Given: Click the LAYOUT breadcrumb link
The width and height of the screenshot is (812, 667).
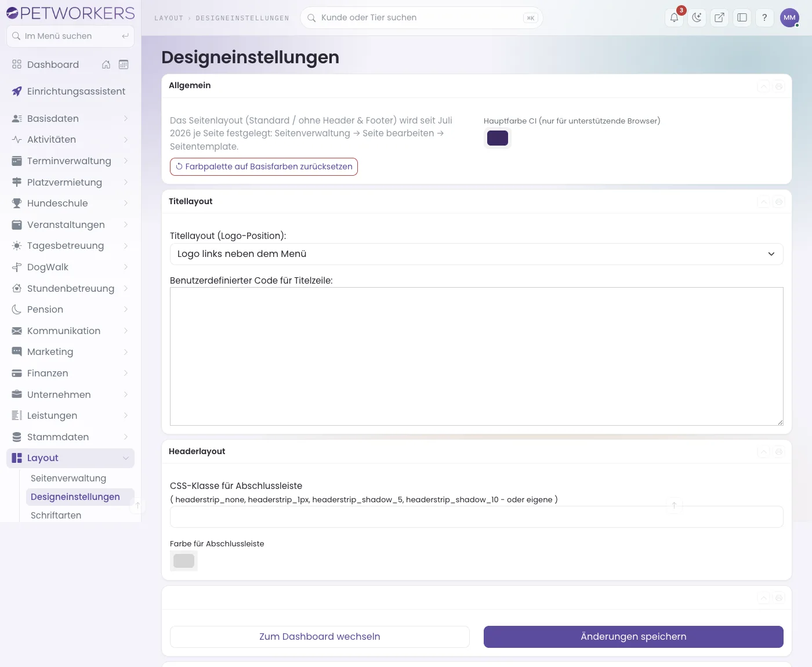Looking at the screenshot, I should tap(169, 18).
